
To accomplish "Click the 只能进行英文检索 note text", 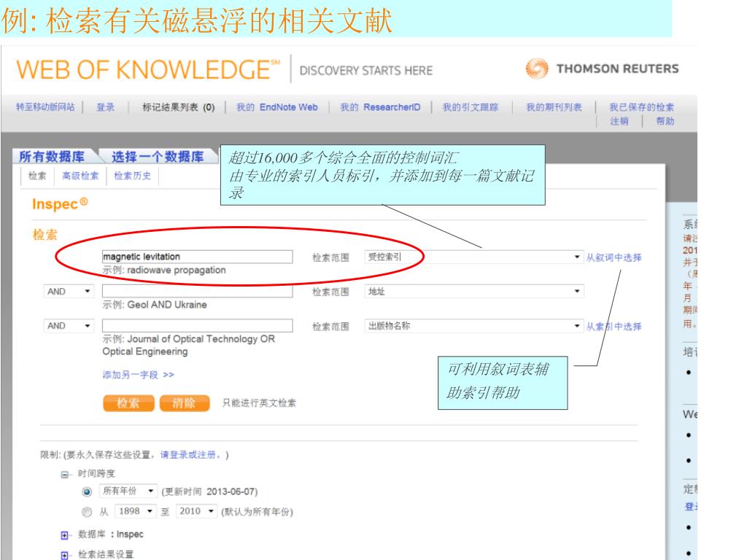I will (259, 402).
